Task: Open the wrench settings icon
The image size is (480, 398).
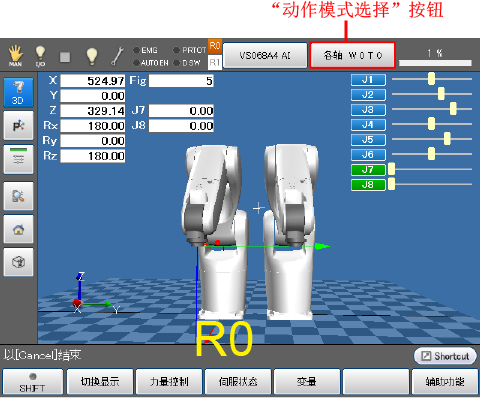Action: 117,56
